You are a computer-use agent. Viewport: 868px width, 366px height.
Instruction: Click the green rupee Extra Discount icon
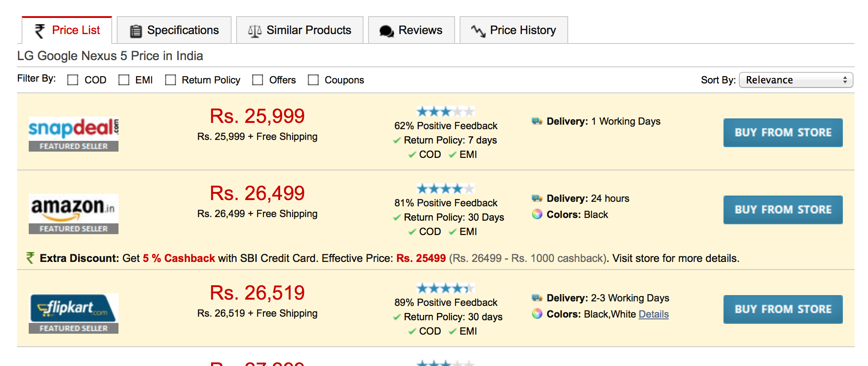(30, 258)
